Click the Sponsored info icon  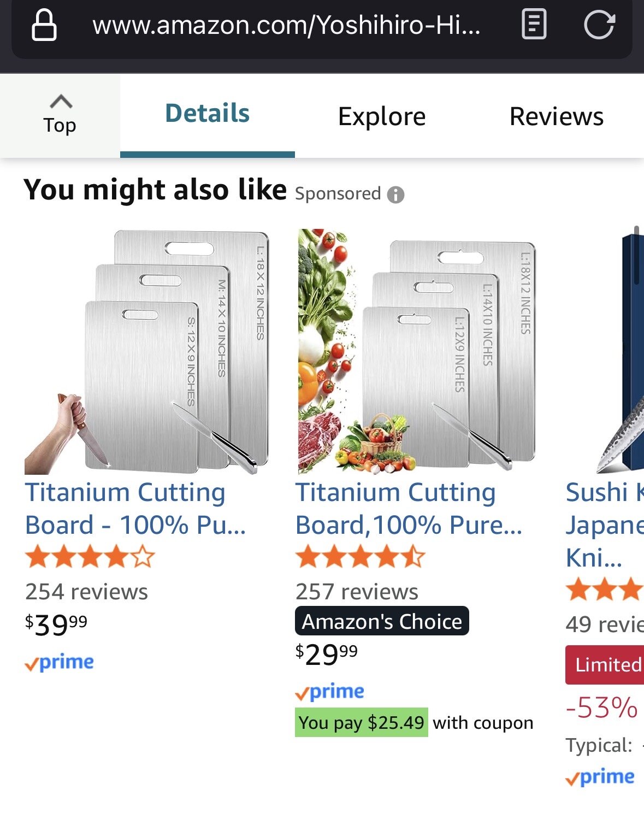pyautogui.click(x=395, y=194)
